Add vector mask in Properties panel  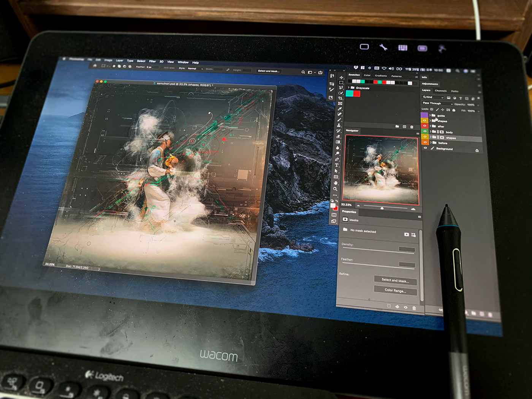point(413,235)
